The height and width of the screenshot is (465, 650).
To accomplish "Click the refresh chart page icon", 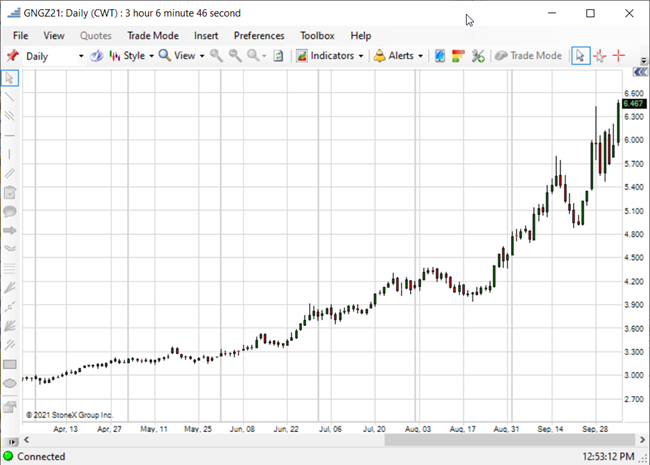I will pos(278,56).
